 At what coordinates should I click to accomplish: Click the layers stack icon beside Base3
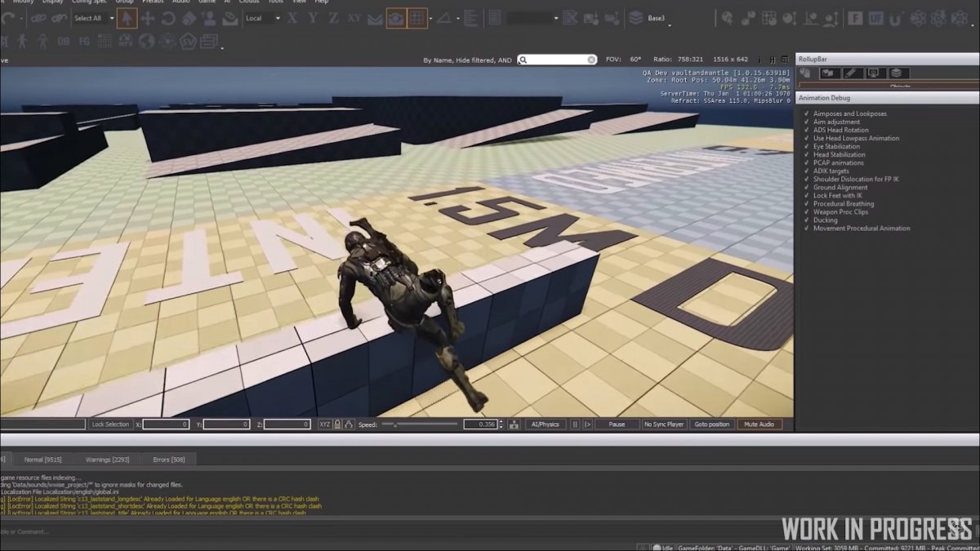pyautogui.click(x=635, y=17)
